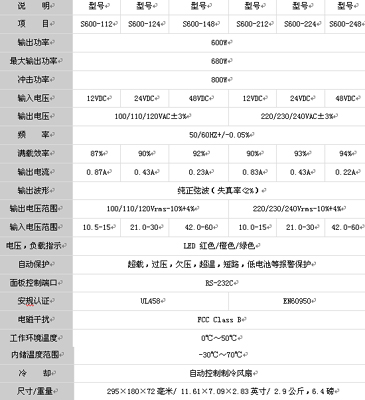365x400 pixels.
Task: Click the 87% full-load efficiency cell
Action: [97, 154]
